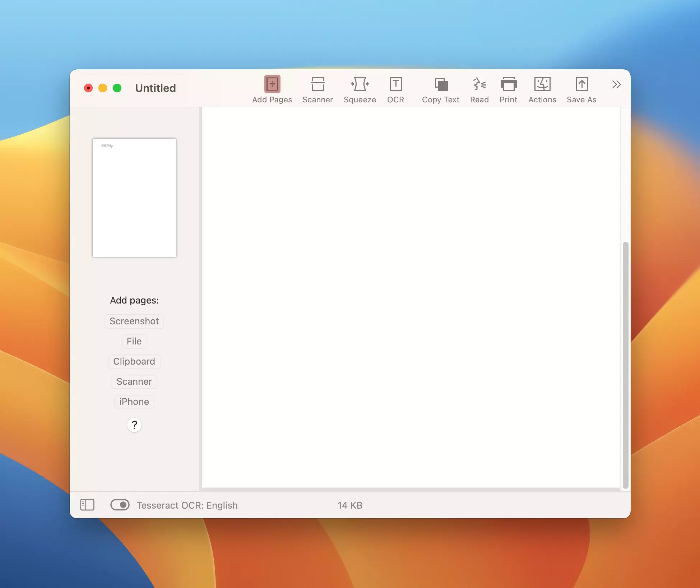
Task: Select the PDFify page thumbnail
Action: pos(134,198)
